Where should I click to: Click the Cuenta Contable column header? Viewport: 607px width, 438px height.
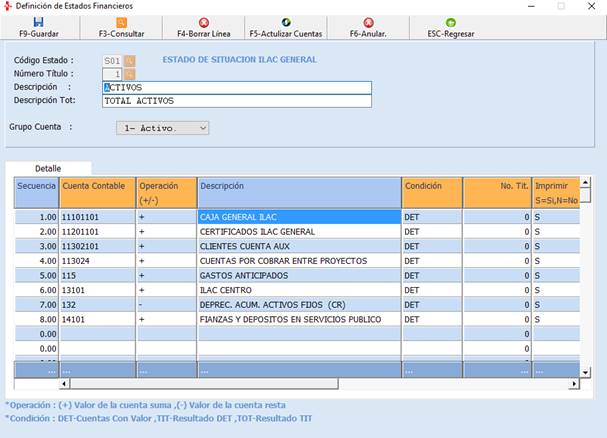pos(96,186)
